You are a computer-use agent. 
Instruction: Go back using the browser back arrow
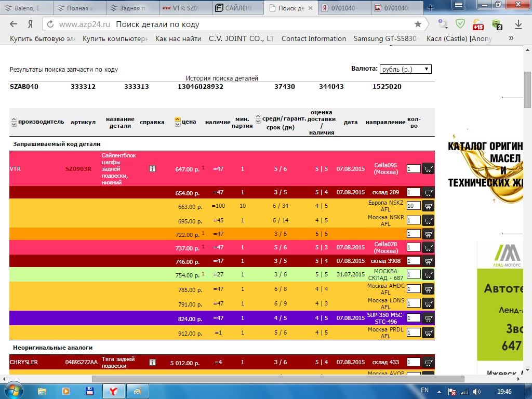(14, 24)
